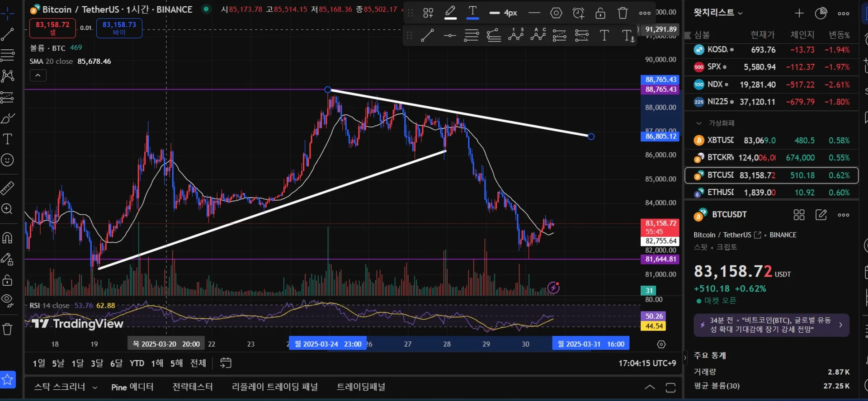Select the trend line tool in left sidebar
The image size is (868, 401).
8,34
